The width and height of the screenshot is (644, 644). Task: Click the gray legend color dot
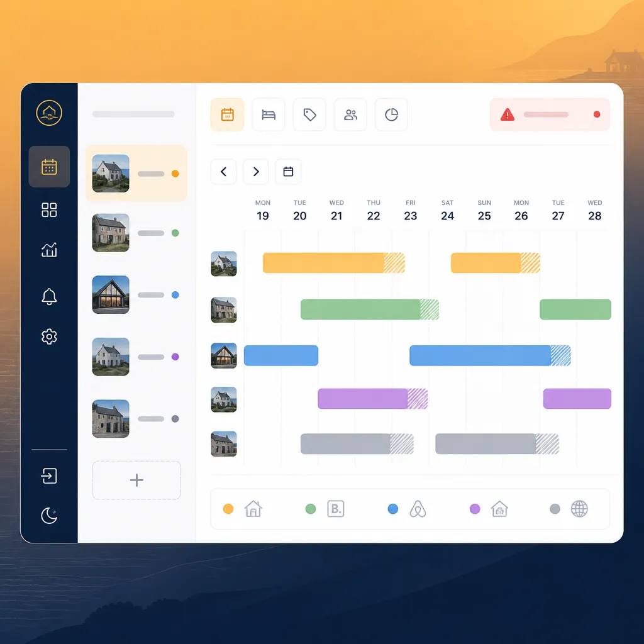tap(555, 509)
